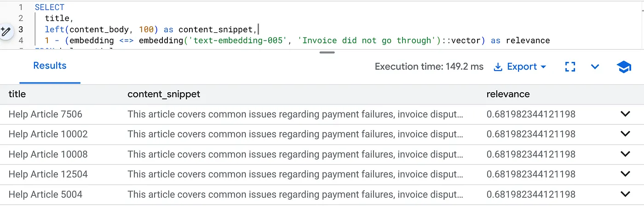This screenshot has width=644, height=207.
Task: Click the download icon beside Export
Action: tap(498, 67)
